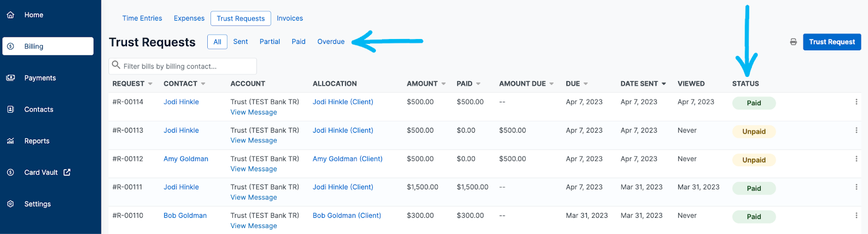Click the Contacts icon in sidebar

pyautogui.click(x=10, y=109)
